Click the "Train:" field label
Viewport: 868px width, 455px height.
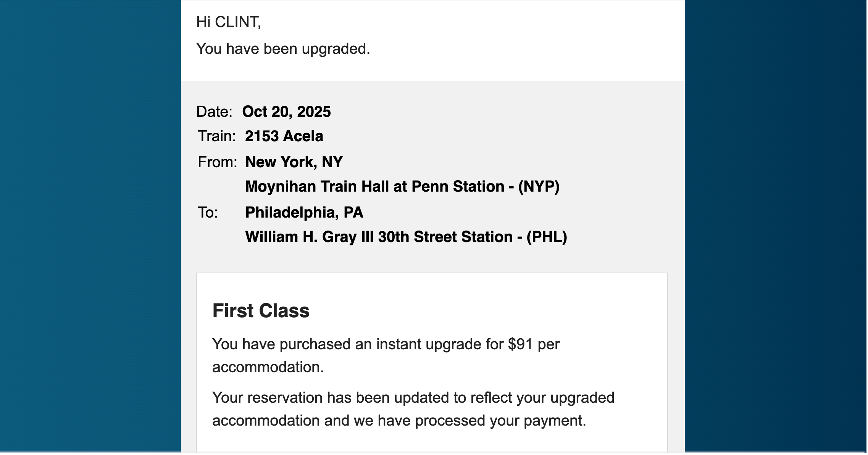point(217,136)
